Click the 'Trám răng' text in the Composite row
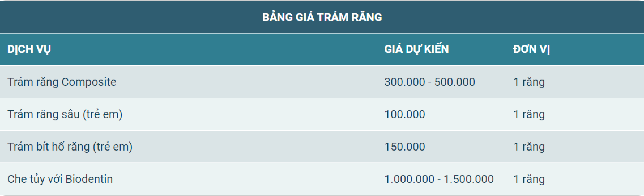Image resolution: width=644 pixels, height=196 pixels. click(x=33, y=82)
